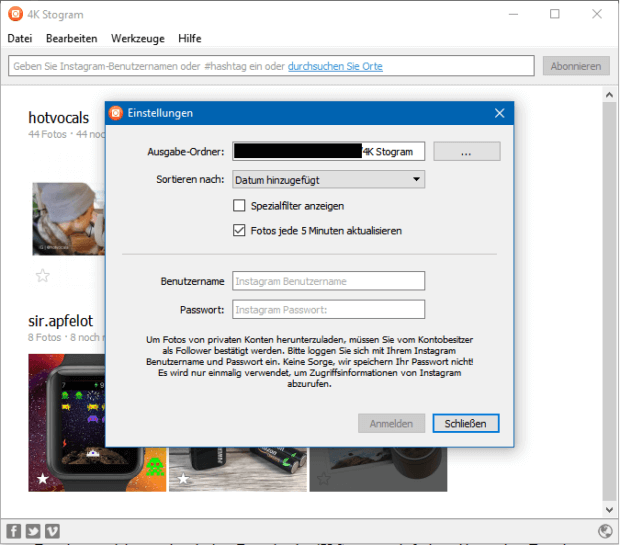This screenshot has height=545, width=620.
Task: Open the Bearbeiten menu
Action: coord(71,38)
